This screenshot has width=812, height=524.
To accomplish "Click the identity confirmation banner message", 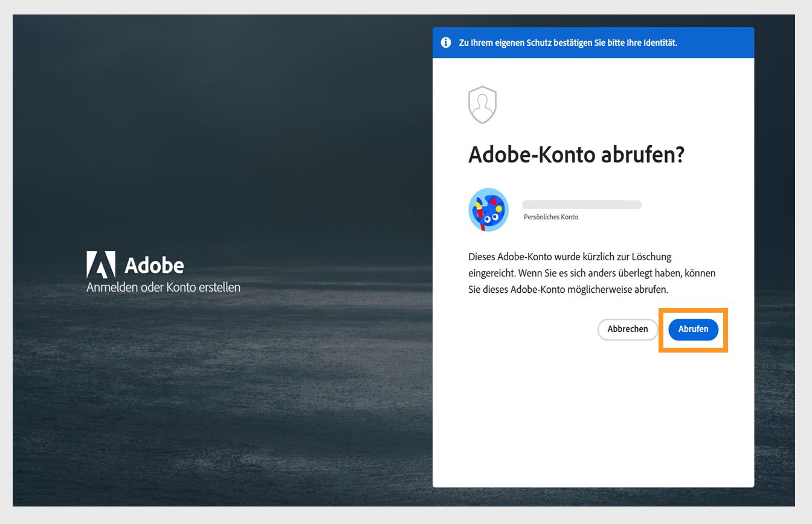I will tap(569, 42).
